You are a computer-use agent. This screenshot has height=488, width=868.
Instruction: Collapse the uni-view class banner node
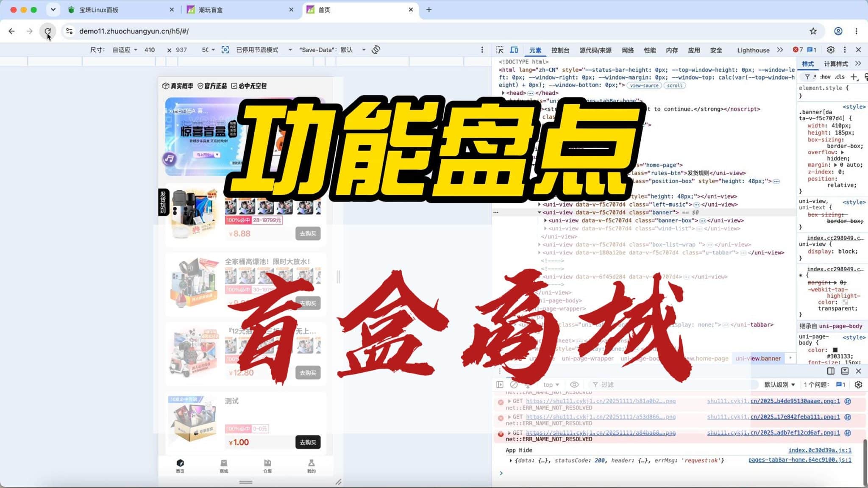[539, 213]
